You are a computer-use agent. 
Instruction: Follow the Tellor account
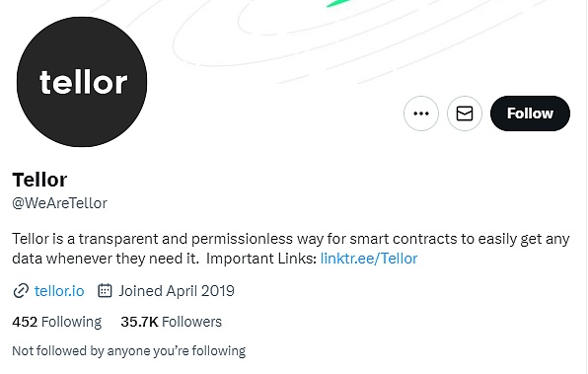(530, 113)
